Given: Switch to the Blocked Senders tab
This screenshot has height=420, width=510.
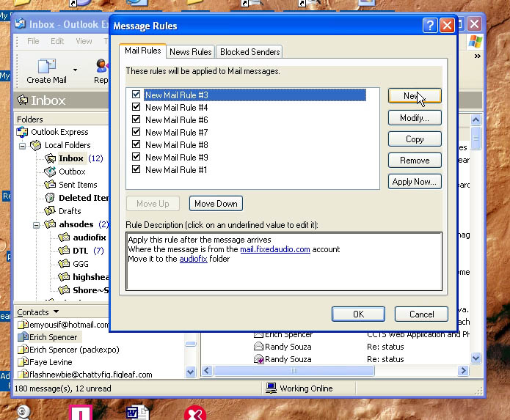Looking at the screenshot, I should [249, 52].
